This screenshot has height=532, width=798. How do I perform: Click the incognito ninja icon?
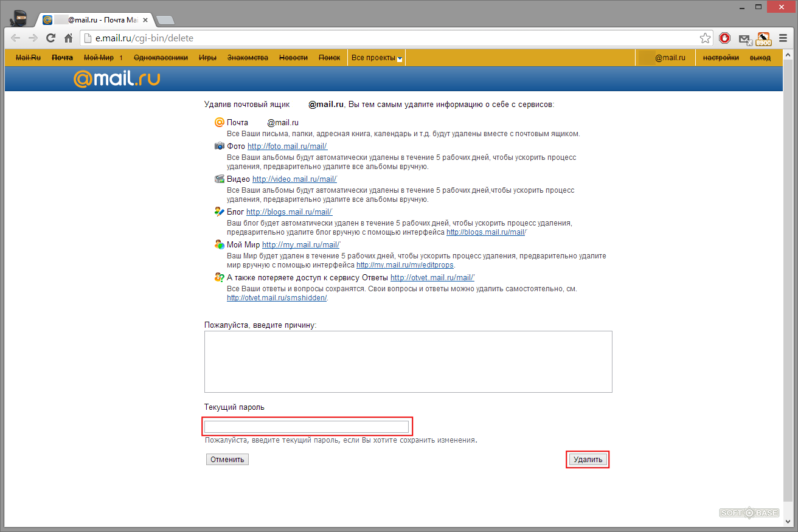coord(18,19)
